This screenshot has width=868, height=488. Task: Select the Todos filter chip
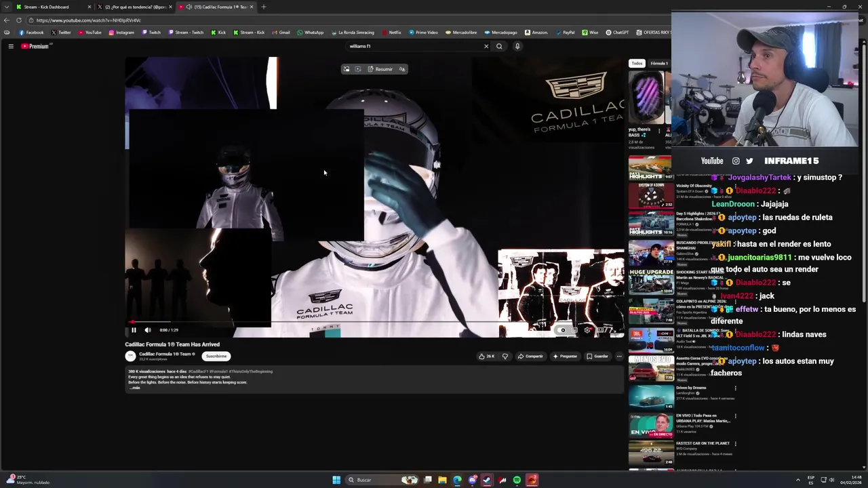(x=637, y=63)
